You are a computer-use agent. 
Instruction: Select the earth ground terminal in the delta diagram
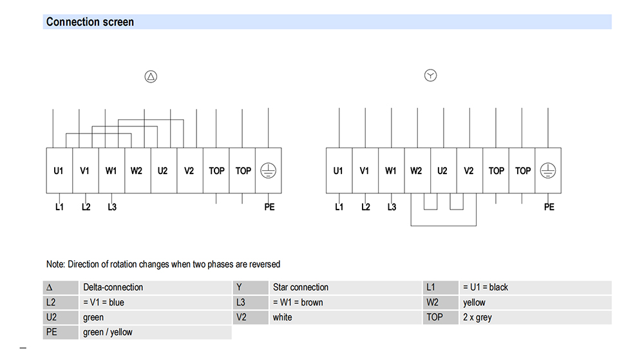(x=269, y=170)
